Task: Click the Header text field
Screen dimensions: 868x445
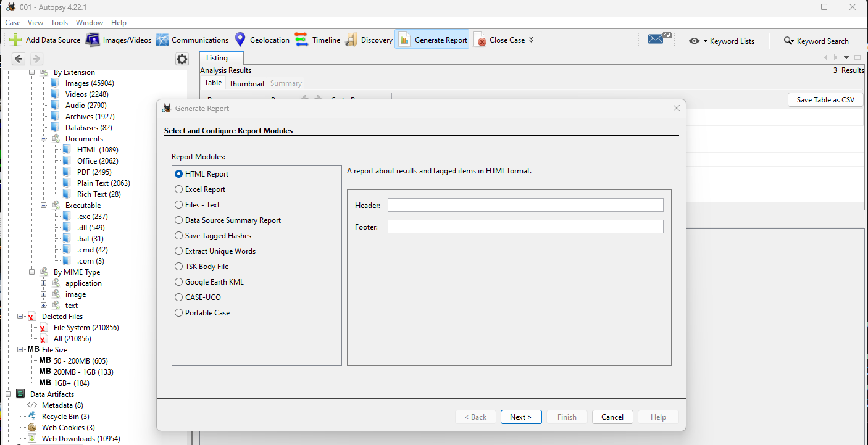Action: click(525, 205)
